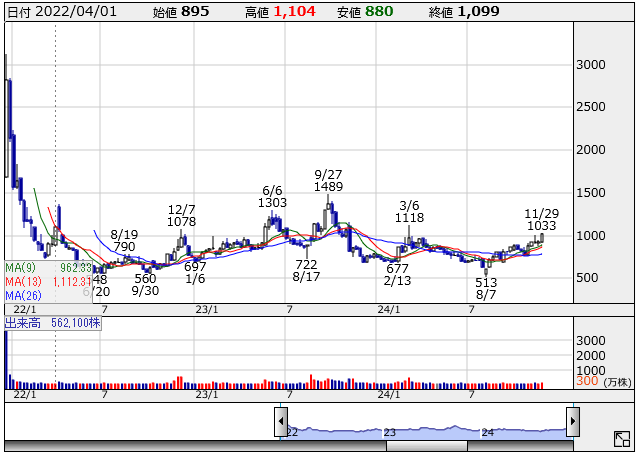Image resolution: width=637 pixels, height=453 pixels.
Task: Click the tall first volume bar at far left
Action: (6, 358)
